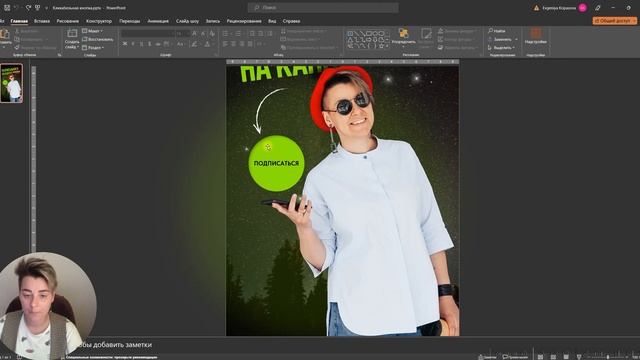
Task: Toggle numbered list
Action: (238, 33)
